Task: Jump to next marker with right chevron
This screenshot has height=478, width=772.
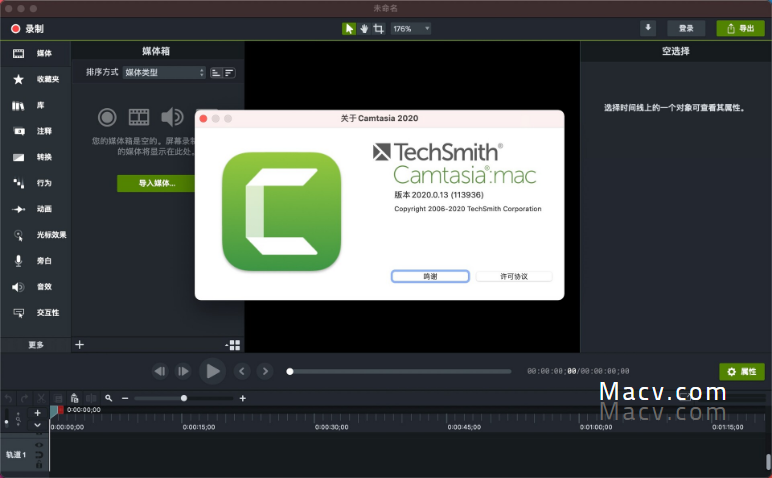Action: click(x=265, y=371)
